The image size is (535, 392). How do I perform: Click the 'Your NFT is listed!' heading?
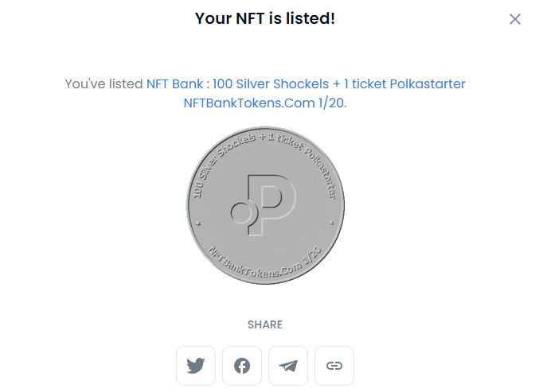coord(265,17)
